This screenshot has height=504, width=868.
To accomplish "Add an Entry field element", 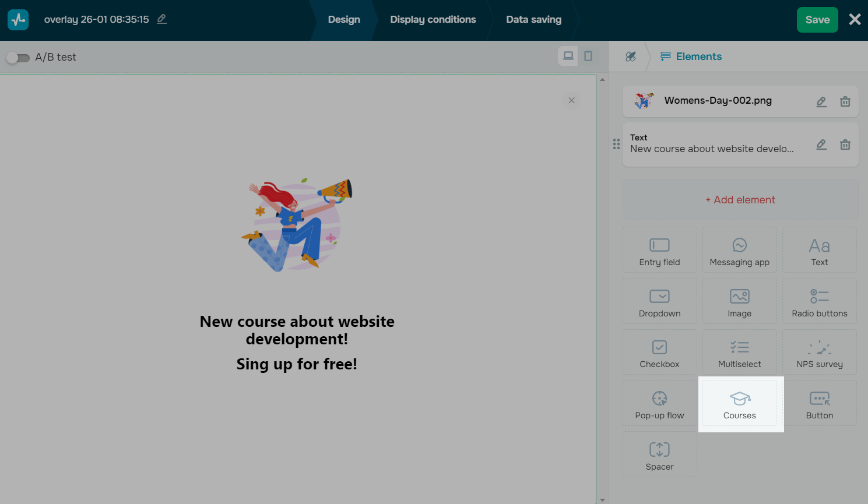I will 660,250.
